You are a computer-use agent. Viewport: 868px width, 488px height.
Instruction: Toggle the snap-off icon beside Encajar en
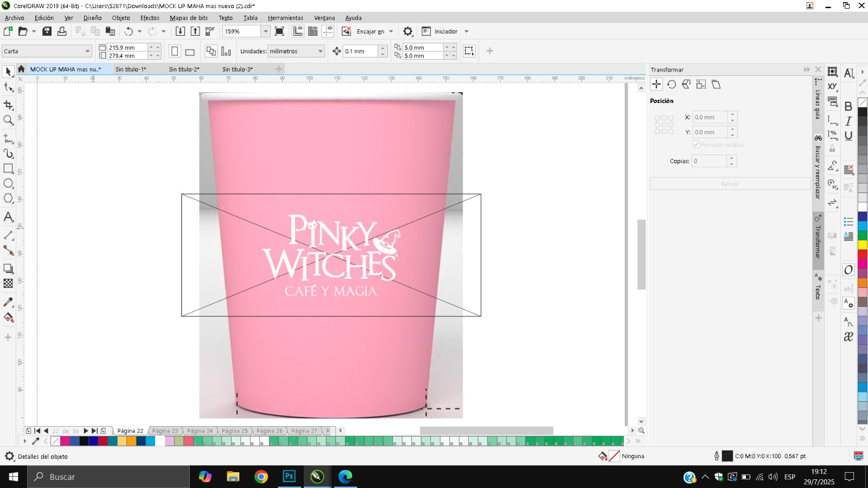click(x=346, y=31)
